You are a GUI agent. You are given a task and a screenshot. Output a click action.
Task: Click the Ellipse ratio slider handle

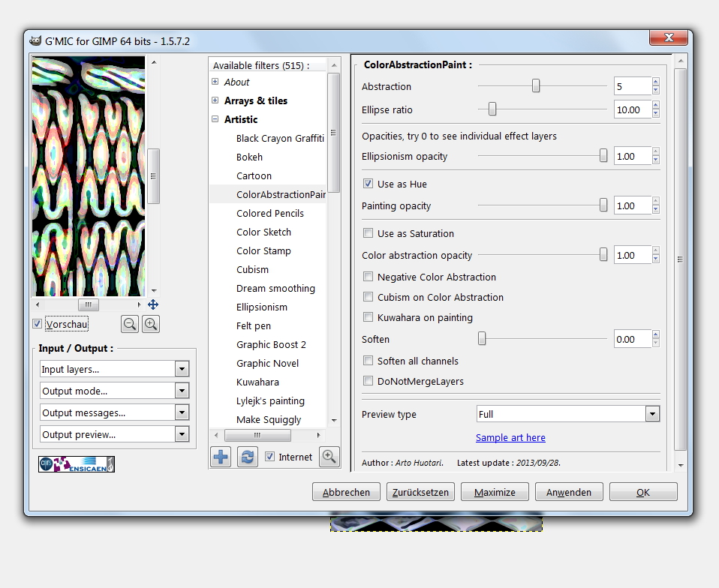492,109
